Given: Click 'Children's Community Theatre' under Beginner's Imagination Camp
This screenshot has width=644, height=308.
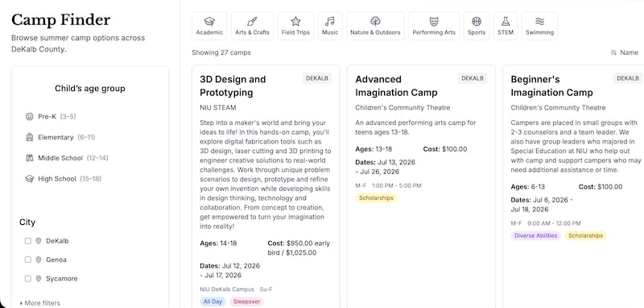Looking at the screenshot, I should 558,108.
